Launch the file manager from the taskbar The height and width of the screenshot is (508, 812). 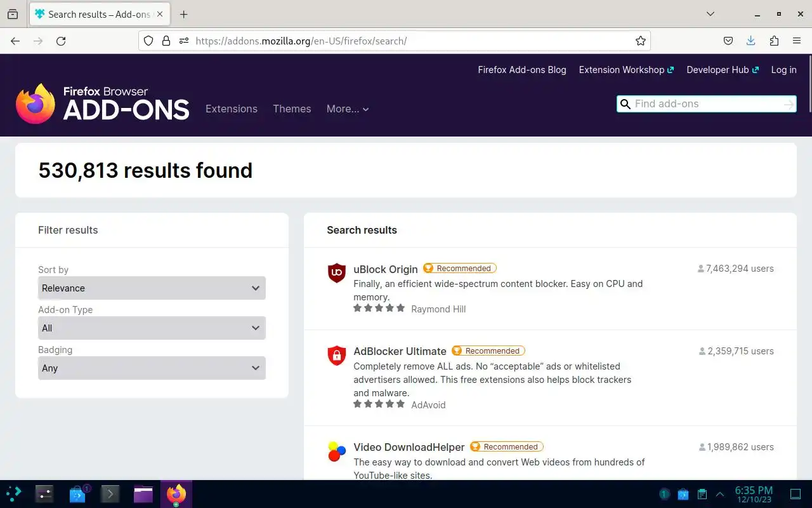(143, 493)
